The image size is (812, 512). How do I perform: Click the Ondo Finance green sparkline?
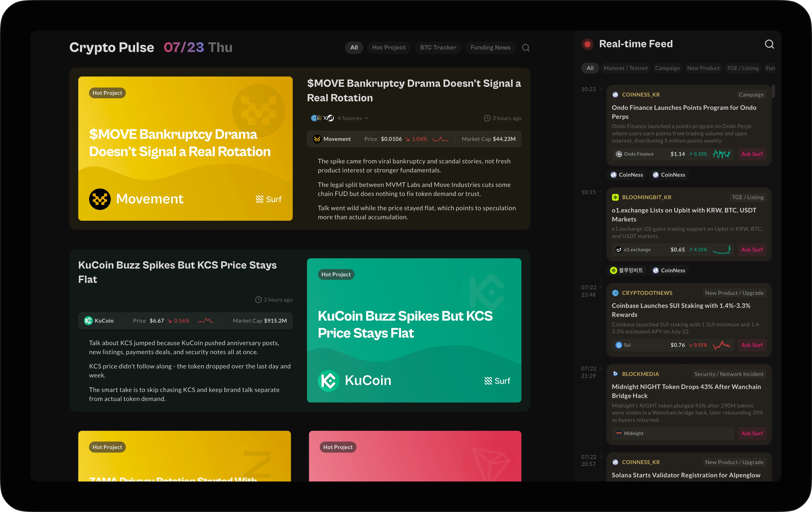(x=722, y=154)
